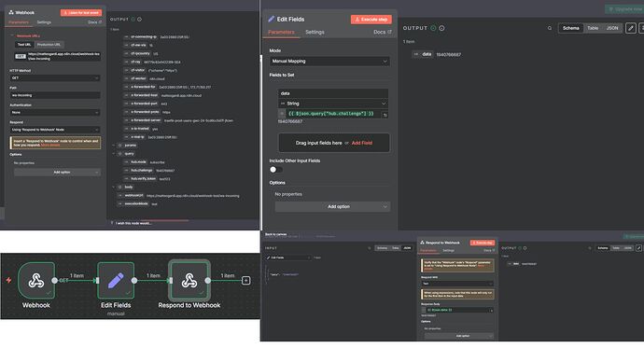
Task: Click Execute step in Respond to Webhook panel
Action: [x=483, y=243]
